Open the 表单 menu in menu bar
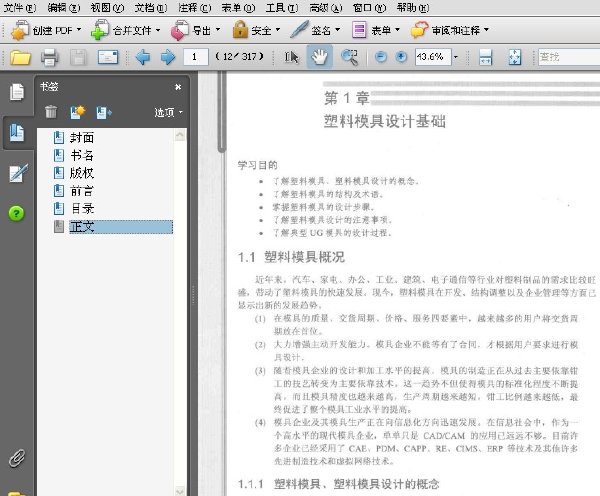The image size is (600, 496). tap(238, 7)
